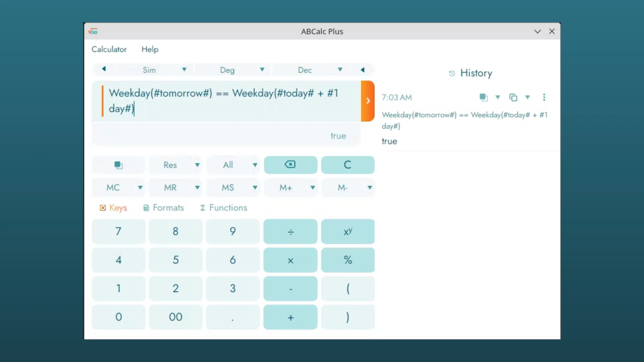Open the Dec number base dropdown

340,69
